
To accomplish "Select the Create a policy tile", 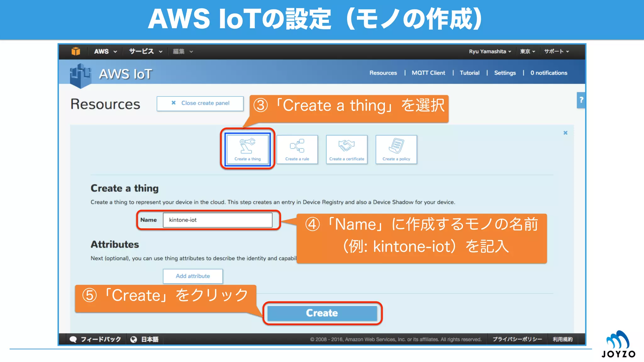I will [x=396, y=150].
